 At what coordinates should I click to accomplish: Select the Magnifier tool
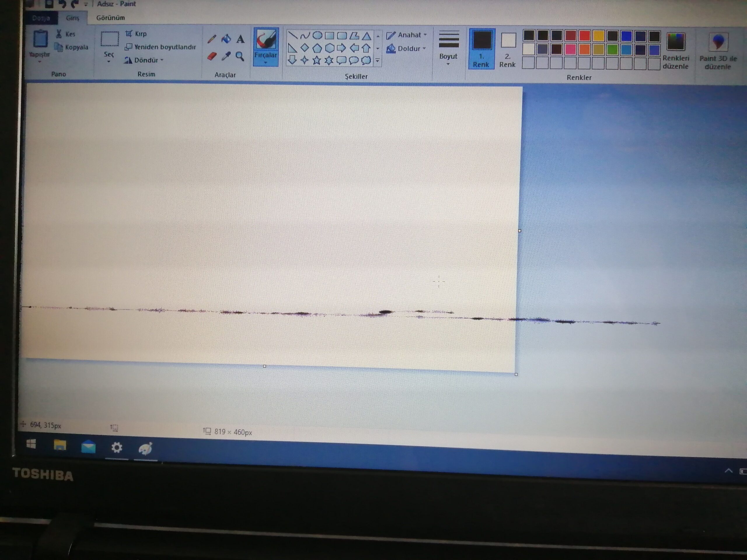point(240,56)
